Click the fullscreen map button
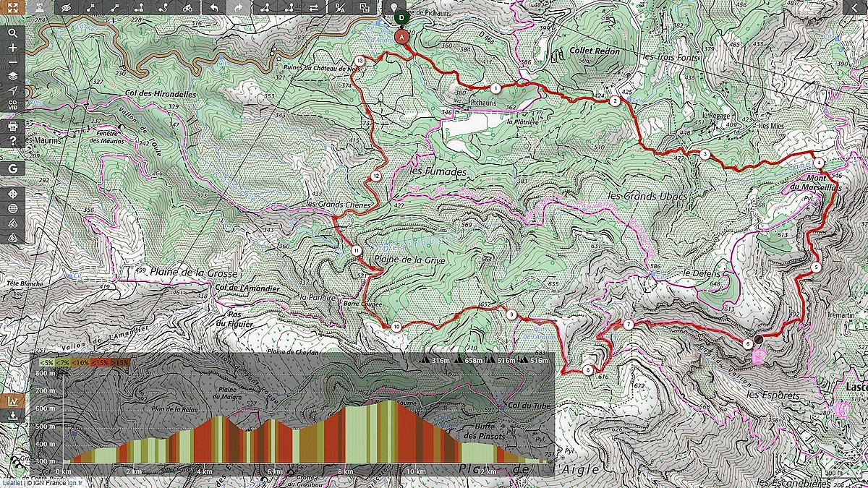The height and width of the screenshot is (488, 868). [x=13, y=8]
